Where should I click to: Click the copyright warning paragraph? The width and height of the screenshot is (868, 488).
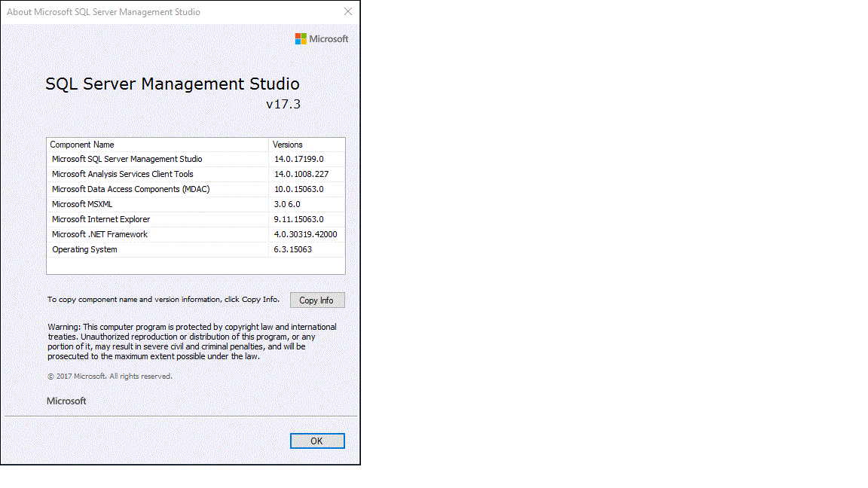pyautogui.click(x=192, y=341)
